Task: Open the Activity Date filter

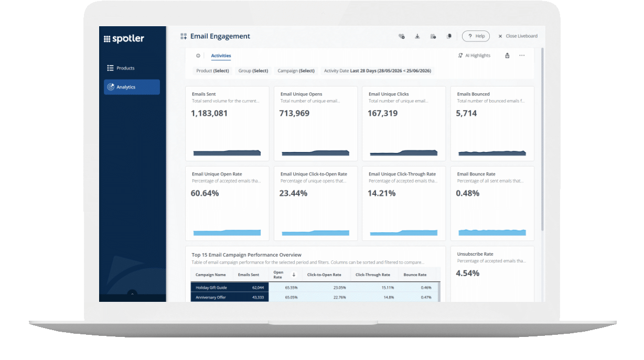Action: pyautogui.click(x=378, y=71)
